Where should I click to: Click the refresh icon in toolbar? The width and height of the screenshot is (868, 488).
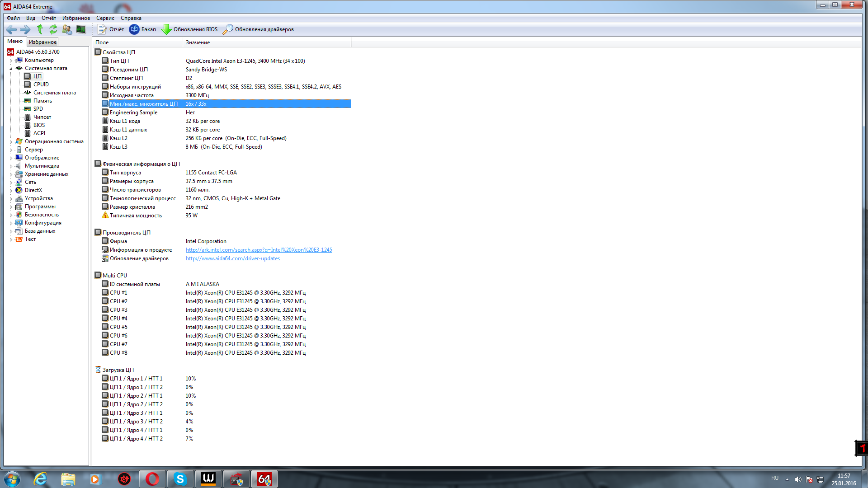(x=53, y=29)
